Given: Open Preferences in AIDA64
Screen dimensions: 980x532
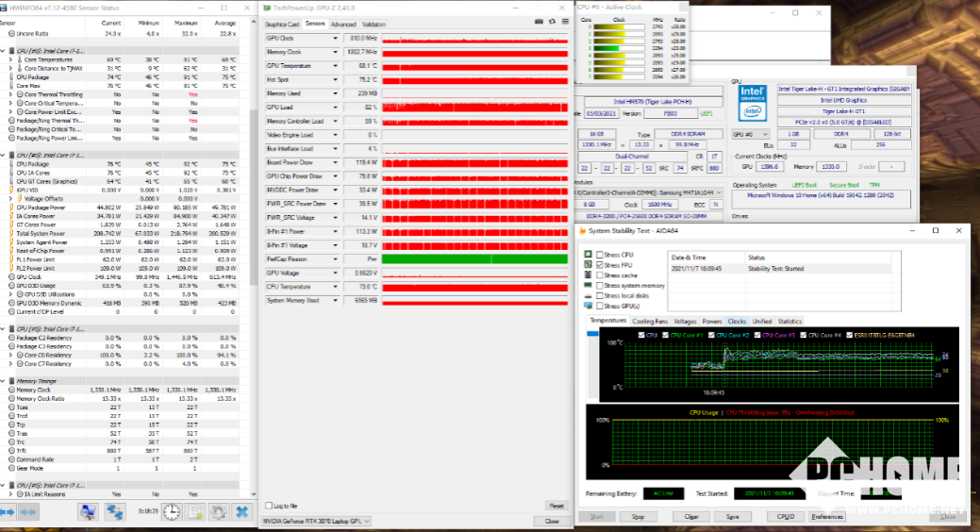Looking at the screenshot, I should 827,516.
